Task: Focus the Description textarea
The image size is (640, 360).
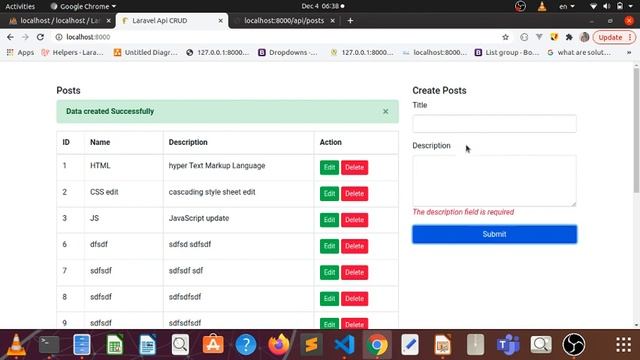Action: pyautogui.click(x=494, y=181)
